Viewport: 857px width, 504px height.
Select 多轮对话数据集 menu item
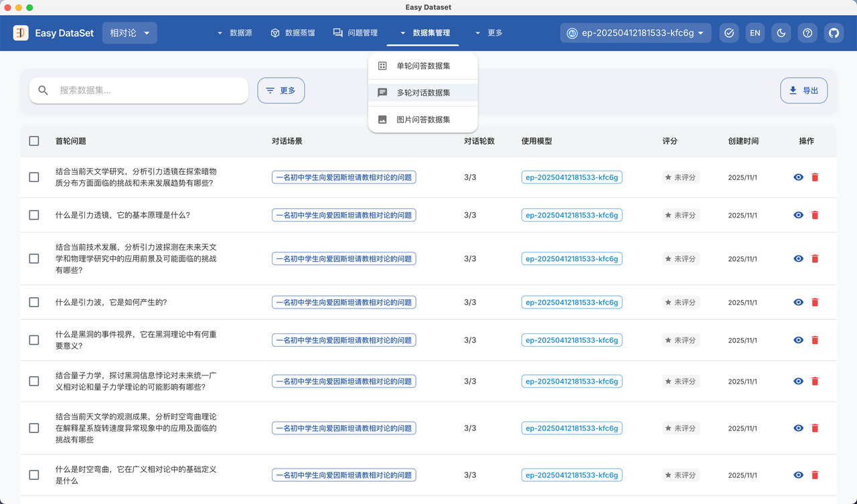(423, 92)
